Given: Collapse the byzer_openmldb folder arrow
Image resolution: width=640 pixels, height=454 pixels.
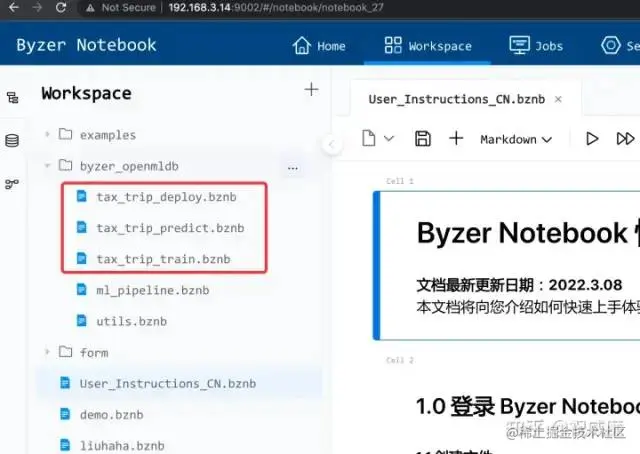Looking at the screenshot, I should point(47,166).
